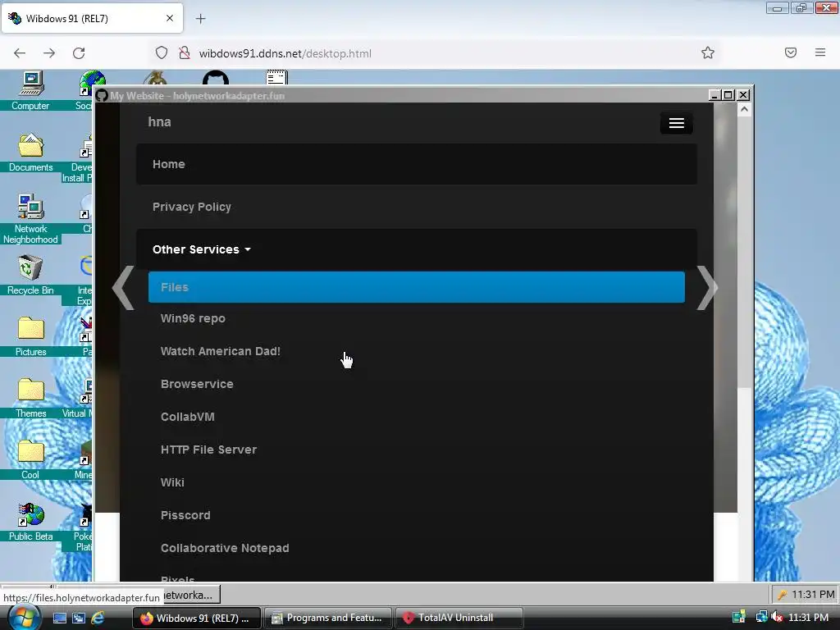The width and height of the screenshot is (840, 630).
Task: Close the My Website inner window
Action: [x=743, y=95]
